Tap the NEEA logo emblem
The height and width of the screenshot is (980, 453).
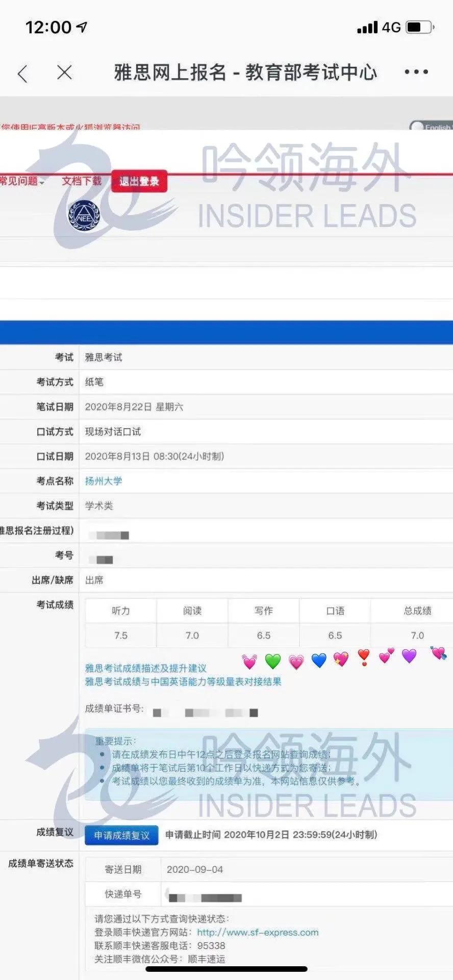(84, 215)
